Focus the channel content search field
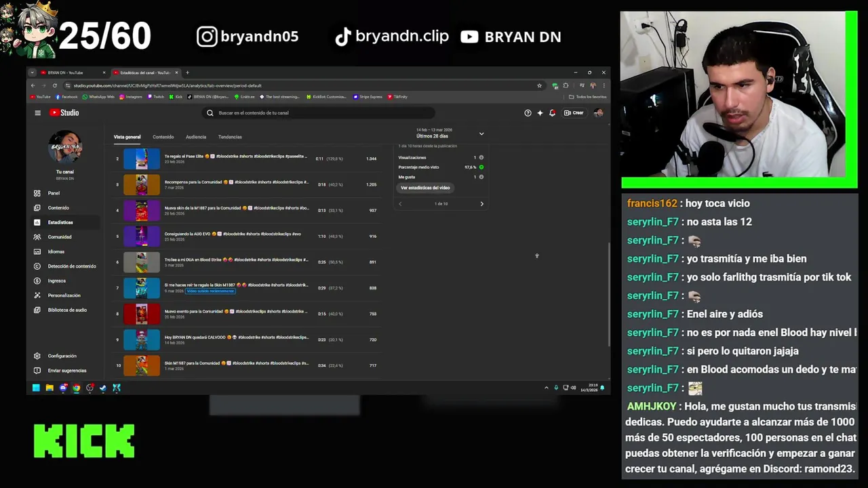The width and height of the screenshot is (868, 488). click(319, 113)
